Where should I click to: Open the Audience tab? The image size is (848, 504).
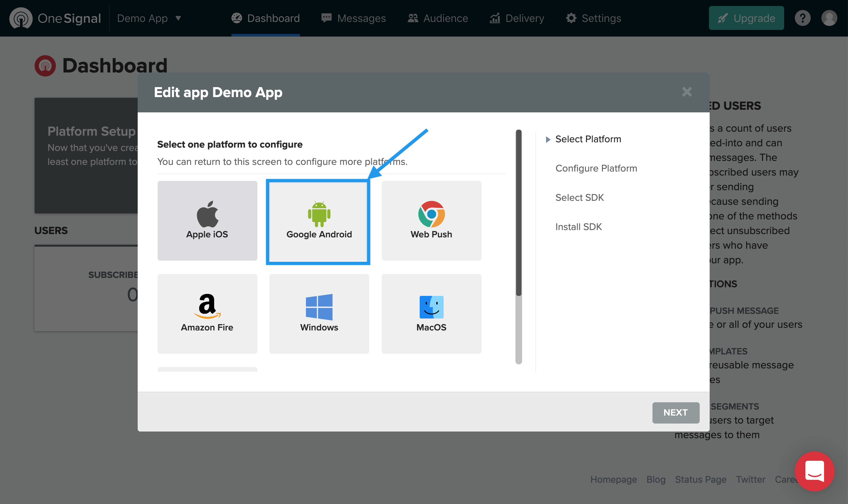pyautogui.click(x=437, y=18)
